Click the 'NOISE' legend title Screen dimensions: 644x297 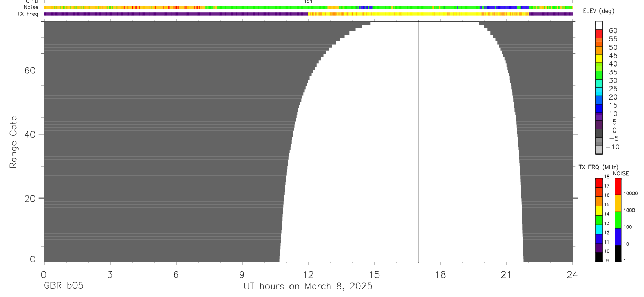[620, 173]
